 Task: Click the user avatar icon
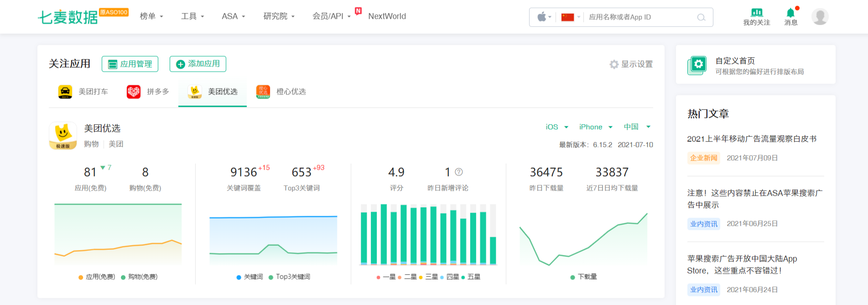[x=820, y=17]
